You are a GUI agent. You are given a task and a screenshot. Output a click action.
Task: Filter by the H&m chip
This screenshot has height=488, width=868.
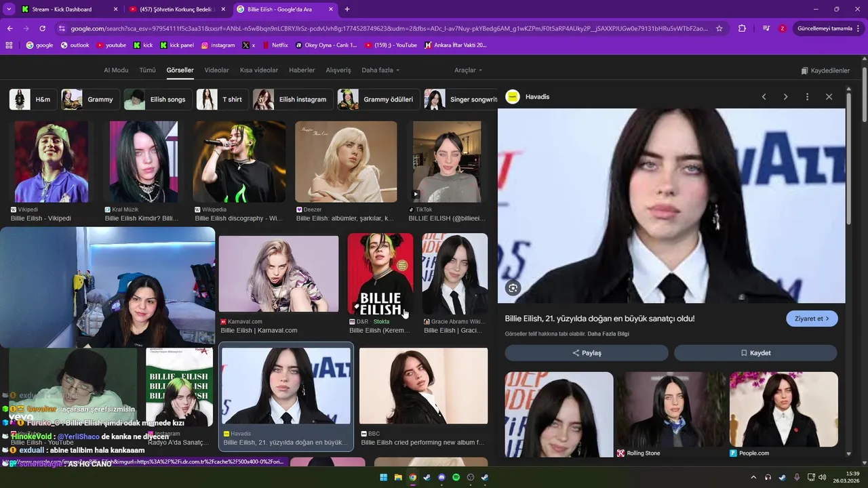click(x=32, y=100)
